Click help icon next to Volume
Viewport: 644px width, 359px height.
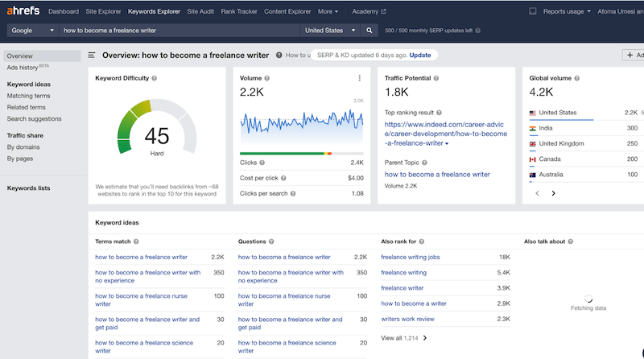pyautogui.click(x=267, y=78)
